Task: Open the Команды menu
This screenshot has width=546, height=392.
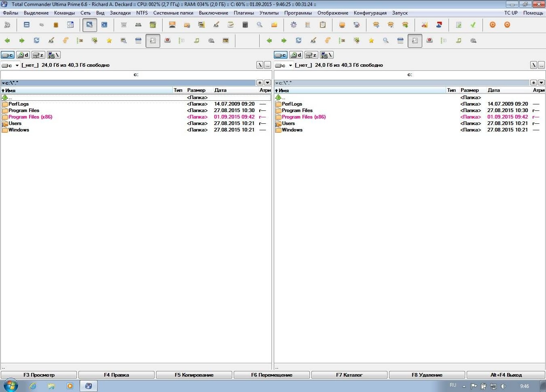Action: [64, 13]
